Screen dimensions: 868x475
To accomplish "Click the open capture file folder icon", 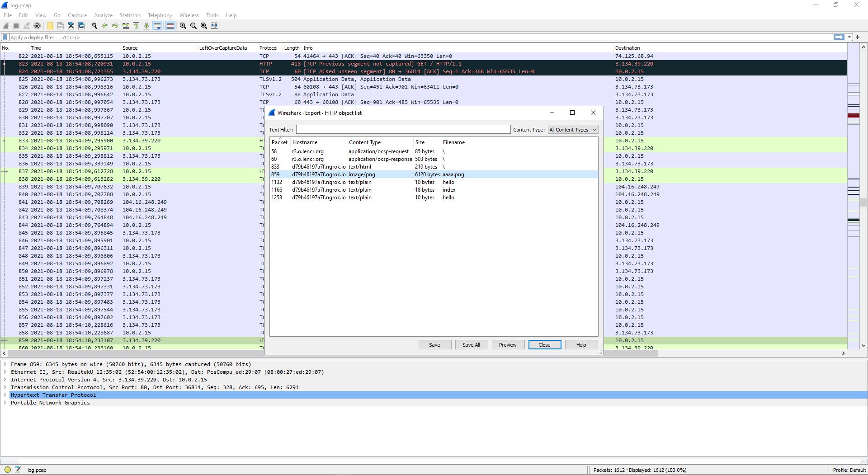I will 50,26.
